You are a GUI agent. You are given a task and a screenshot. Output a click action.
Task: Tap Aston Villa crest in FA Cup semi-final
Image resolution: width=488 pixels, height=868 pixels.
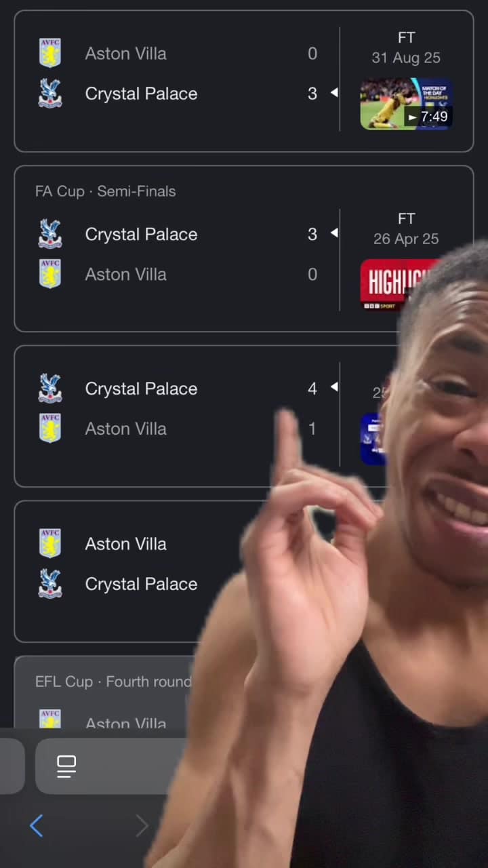[49, 274]
